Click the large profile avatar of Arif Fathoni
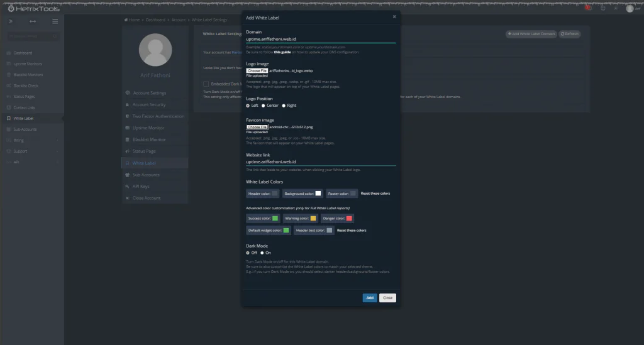Screen dimensions: 644x345 click(155, 50)
